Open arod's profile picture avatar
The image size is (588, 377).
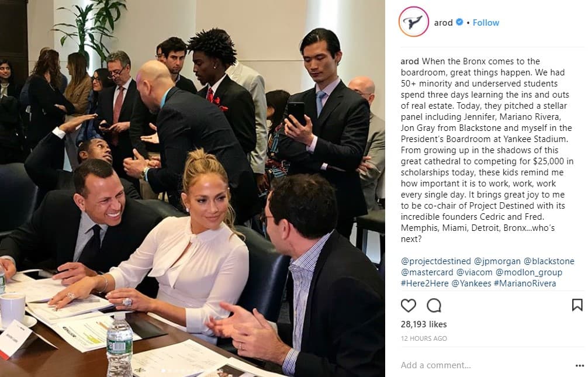[414, 22]
